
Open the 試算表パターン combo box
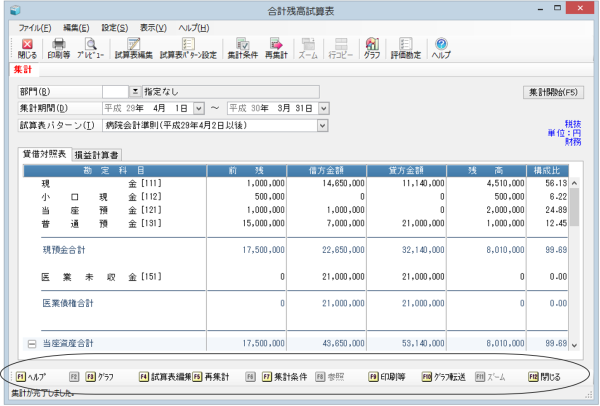click(x=215, y=126)
